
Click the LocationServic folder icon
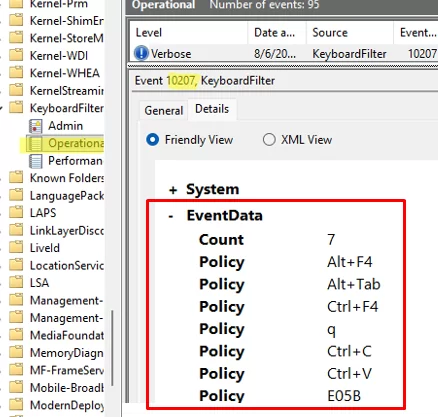click(16, 265)
